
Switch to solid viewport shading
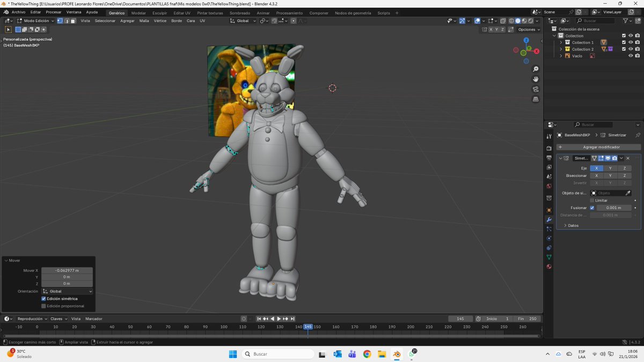pyautogui.click(x=518, y=21)
